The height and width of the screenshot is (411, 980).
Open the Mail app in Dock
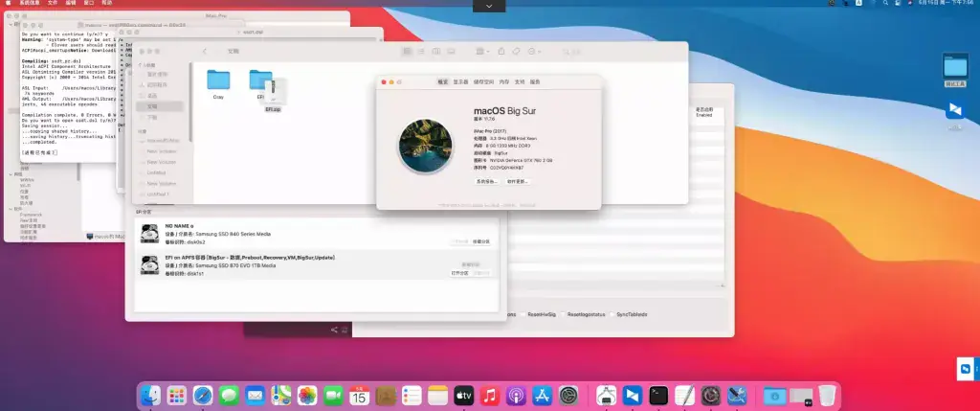[255, 396]
